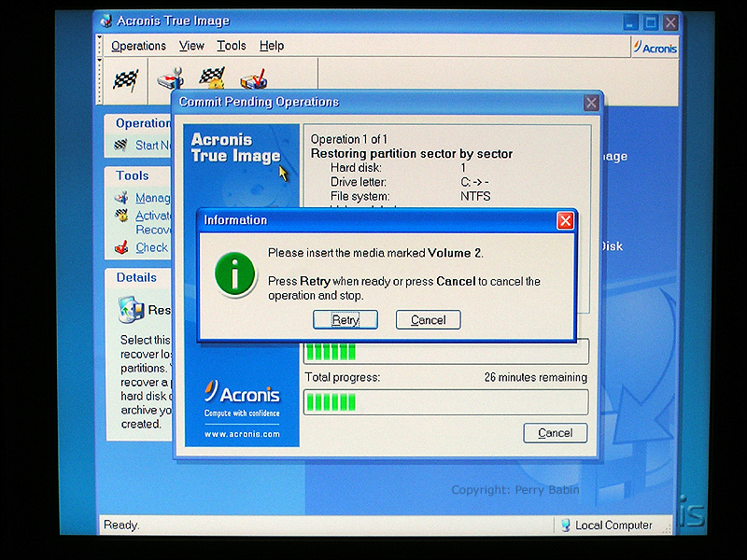Click the "Local Computer" status bar text

[613, 525]
